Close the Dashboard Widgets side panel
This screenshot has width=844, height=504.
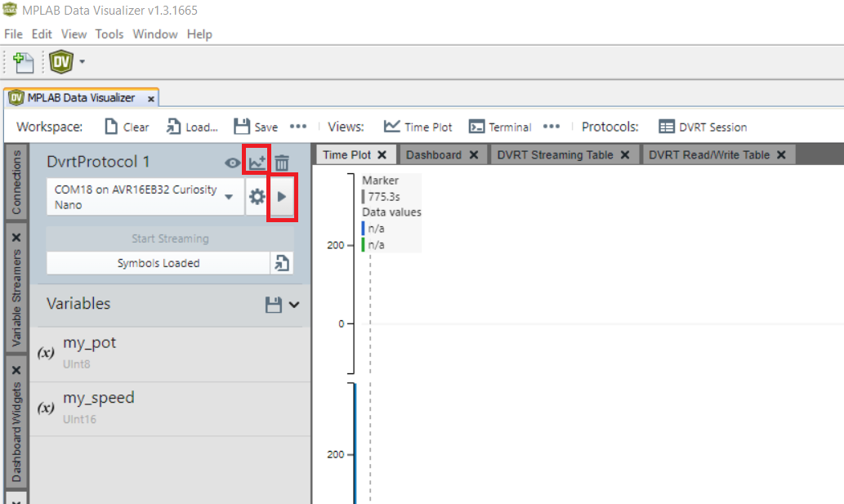pos(16,370)
